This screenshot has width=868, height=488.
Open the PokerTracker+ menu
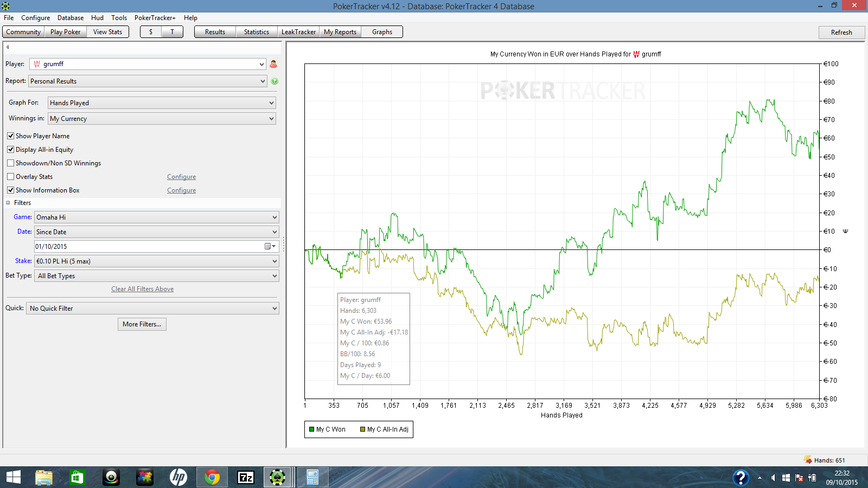click(155, 18)
